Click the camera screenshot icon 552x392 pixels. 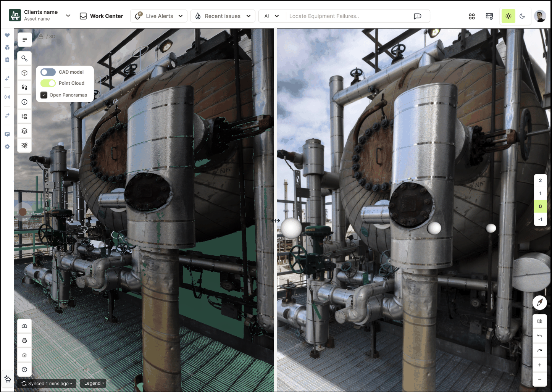click(24, 326)
